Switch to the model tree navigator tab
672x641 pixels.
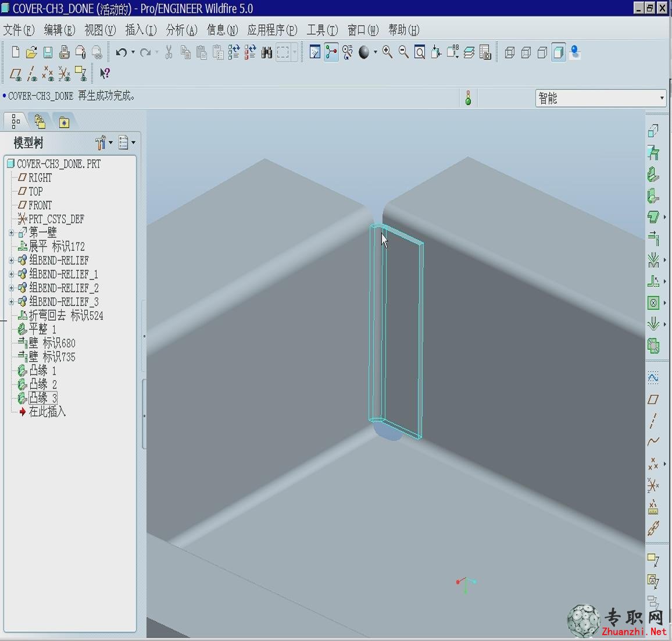[16, 122]
